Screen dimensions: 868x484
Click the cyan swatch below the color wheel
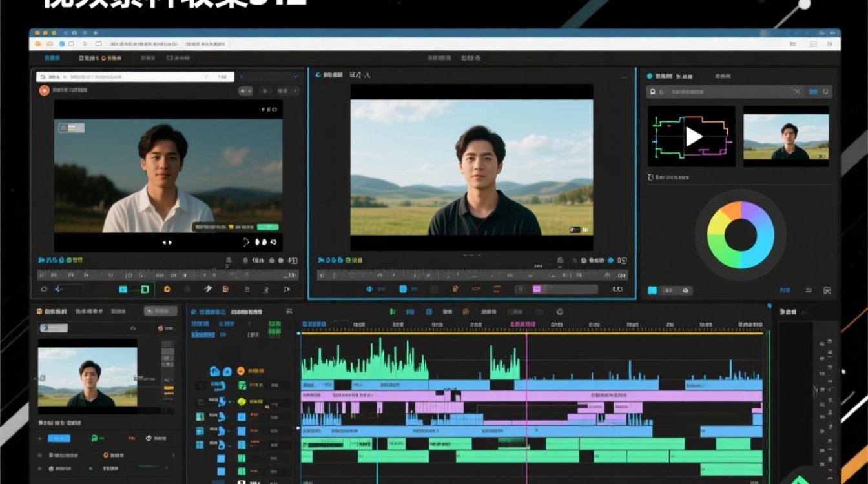coord(652,290)
